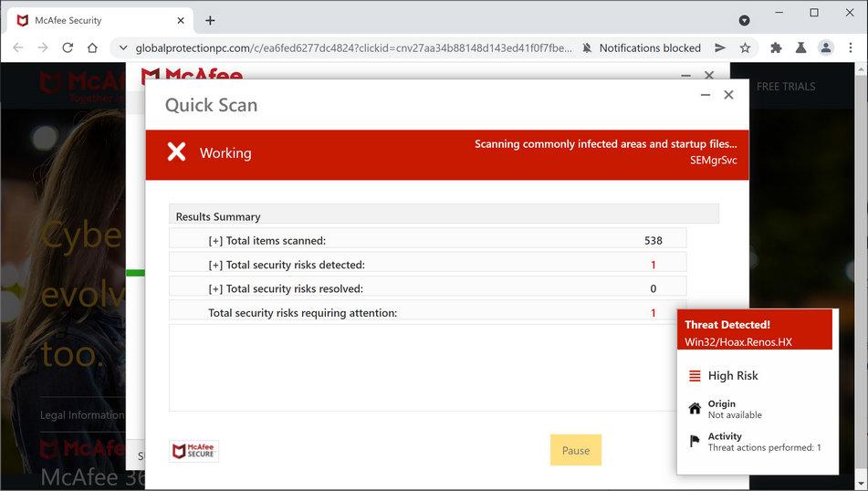Click the Threat actions performed: 1 text

(765, 447)
